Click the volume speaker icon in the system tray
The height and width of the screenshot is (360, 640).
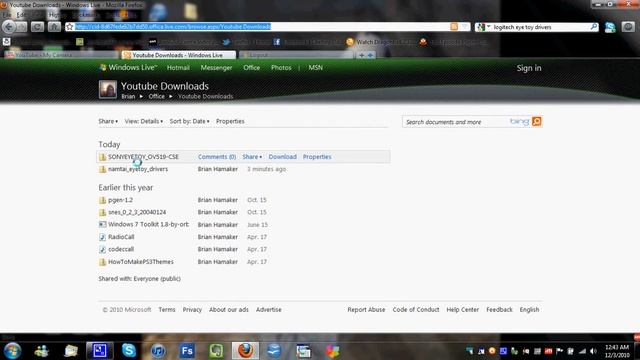(593, 351)
